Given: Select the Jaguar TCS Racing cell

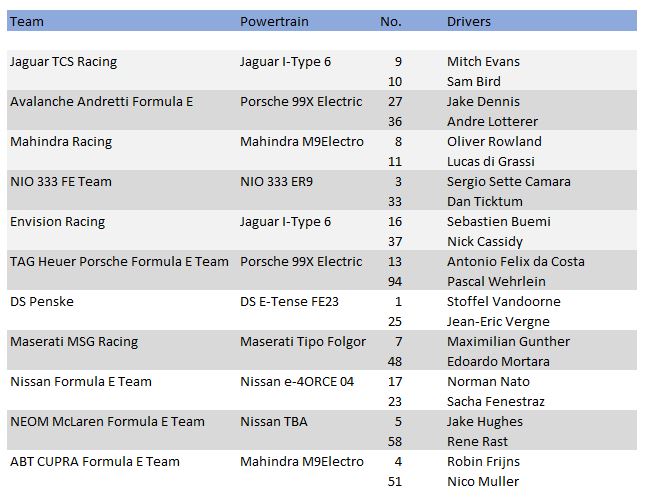Looking at the screenshot, I should [63, 61].
